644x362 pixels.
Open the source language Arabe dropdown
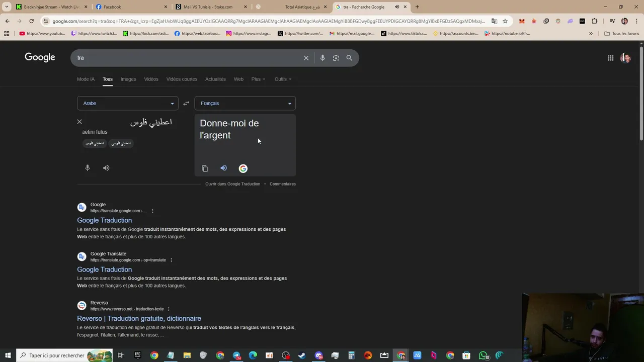pyautogui.click(x=128, y=103)
